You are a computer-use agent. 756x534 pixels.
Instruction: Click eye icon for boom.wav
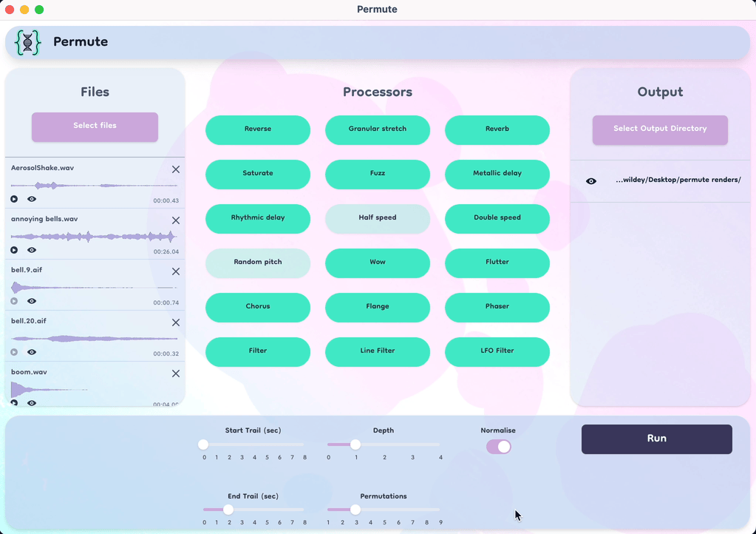point(32,403)
